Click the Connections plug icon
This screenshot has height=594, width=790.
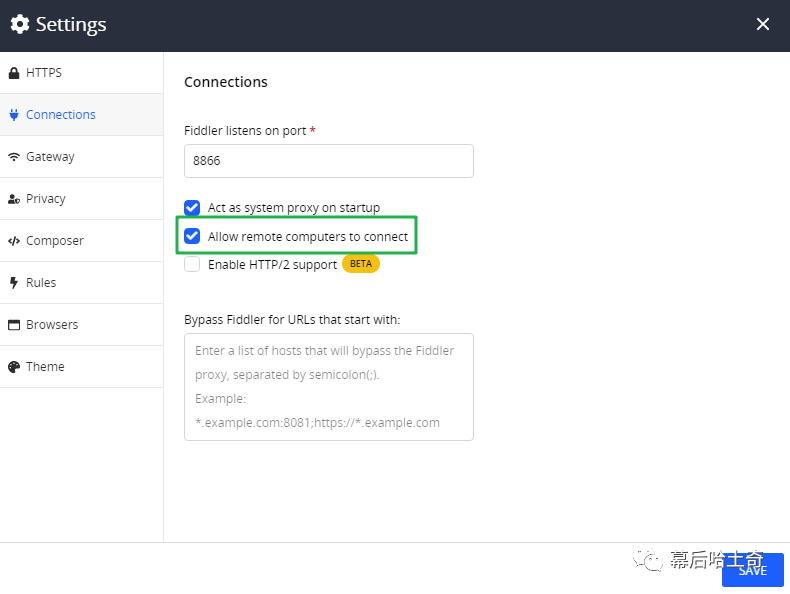pos(14,115)
